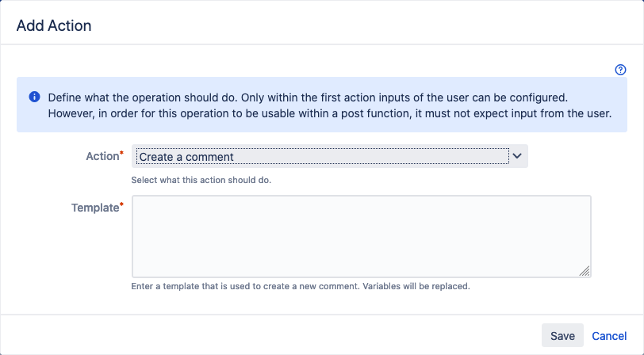Cancel the Add Action dialog
Viewport: 644px width, 355px height.
[x=609, y=336]
